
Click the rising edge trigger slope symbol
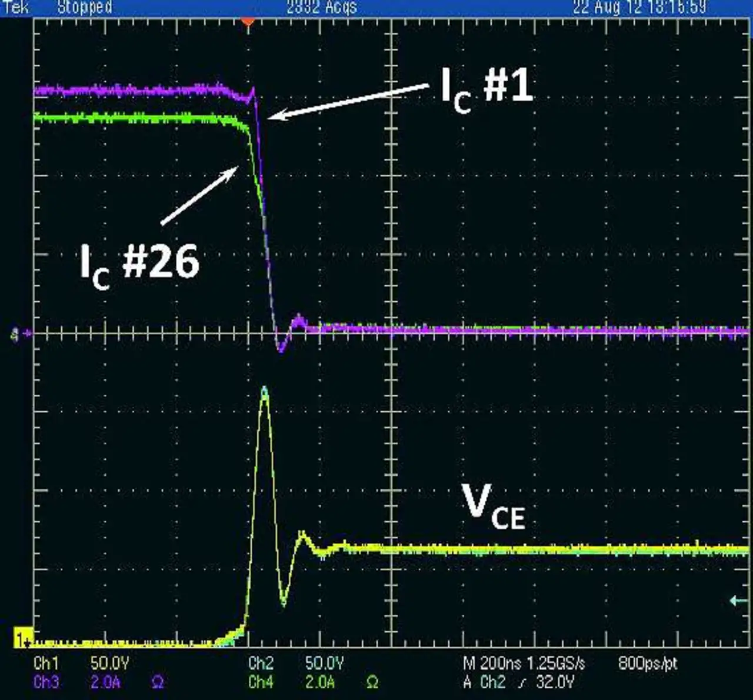click(x=521, y=682)
